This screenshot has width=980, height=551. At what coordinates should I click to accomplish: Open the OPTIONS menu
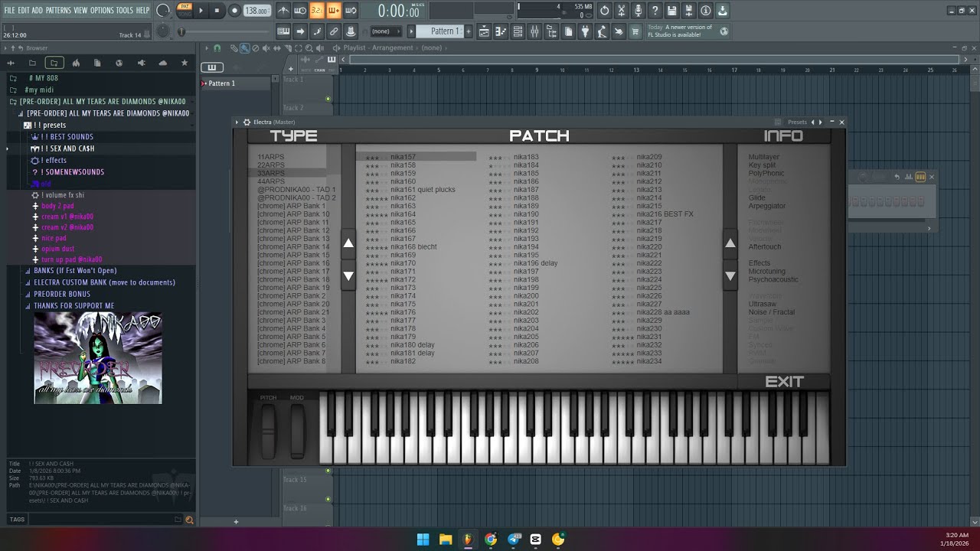click(x=102, y=10)
